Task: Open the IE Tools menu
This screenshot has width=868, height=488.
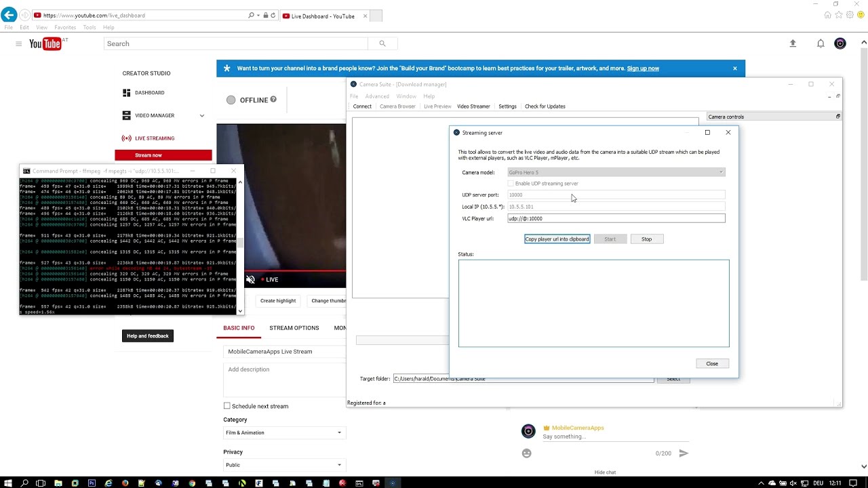Action: 90,28
